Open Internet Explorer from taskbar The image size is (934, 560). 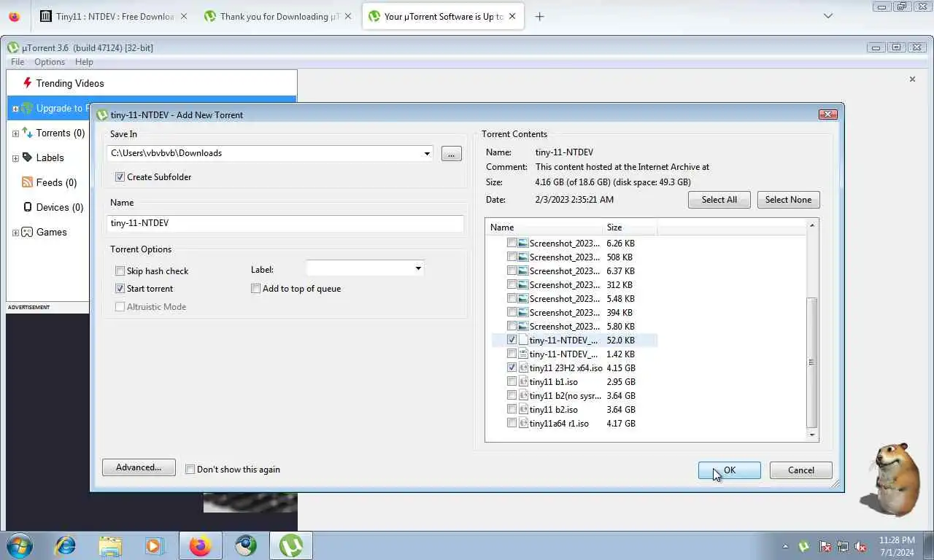66,545
